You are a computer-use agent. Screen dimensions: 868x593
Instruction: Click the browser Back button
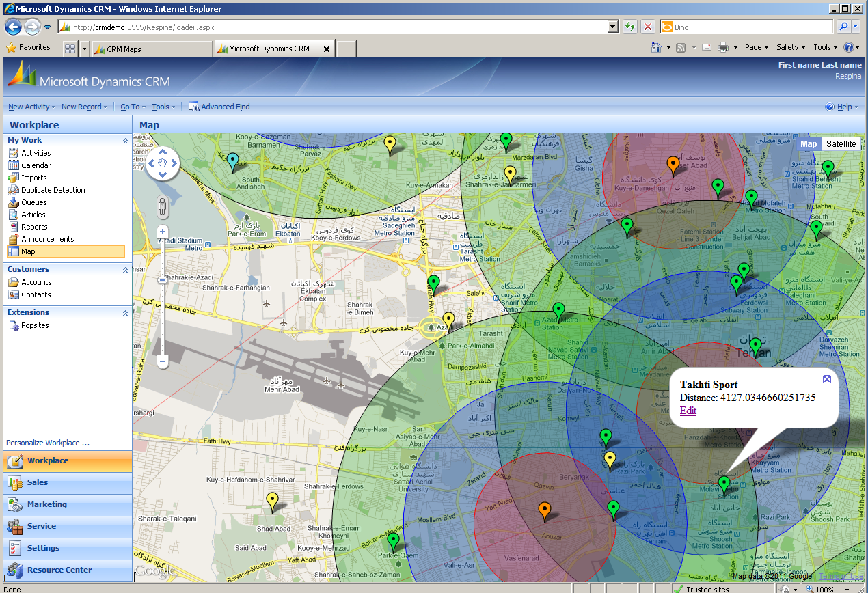(14, 27)
